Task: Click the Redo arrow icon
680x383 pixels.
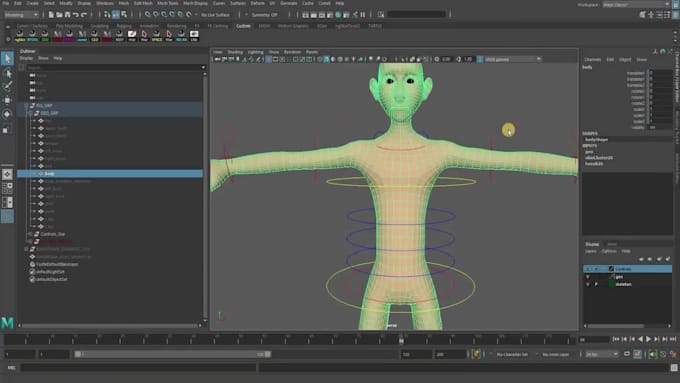Action: [x=84, y=15]
